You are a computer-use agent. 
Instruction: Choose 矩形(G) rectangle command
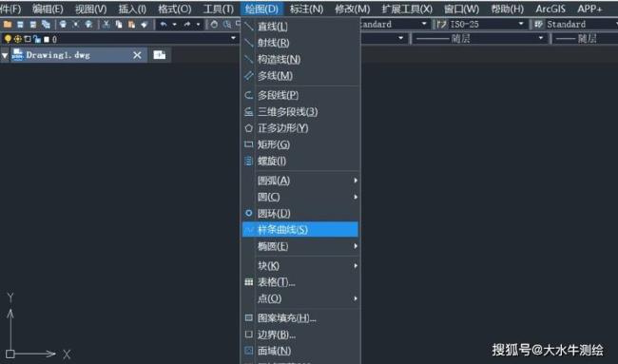[300, 144]
